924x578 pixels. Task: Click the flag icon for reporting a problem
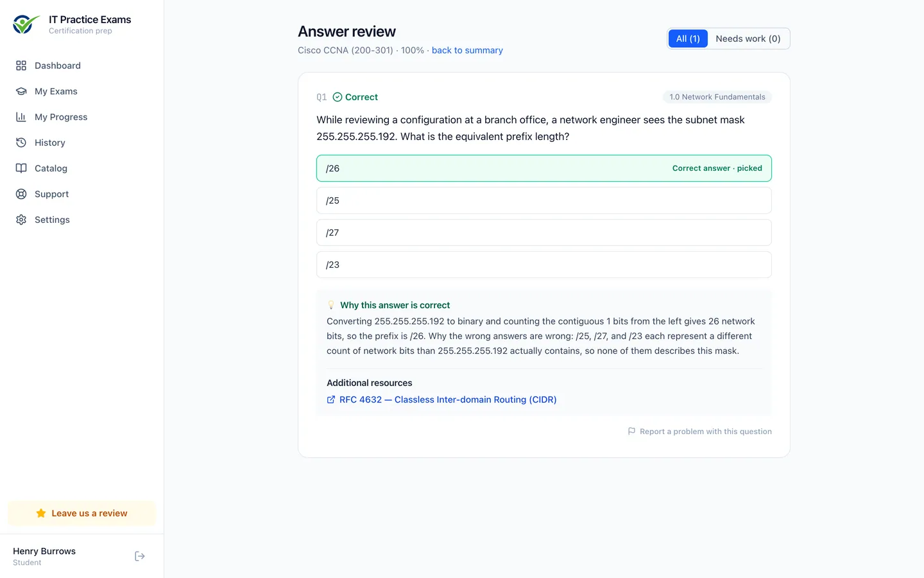click(x=631, y=432)
